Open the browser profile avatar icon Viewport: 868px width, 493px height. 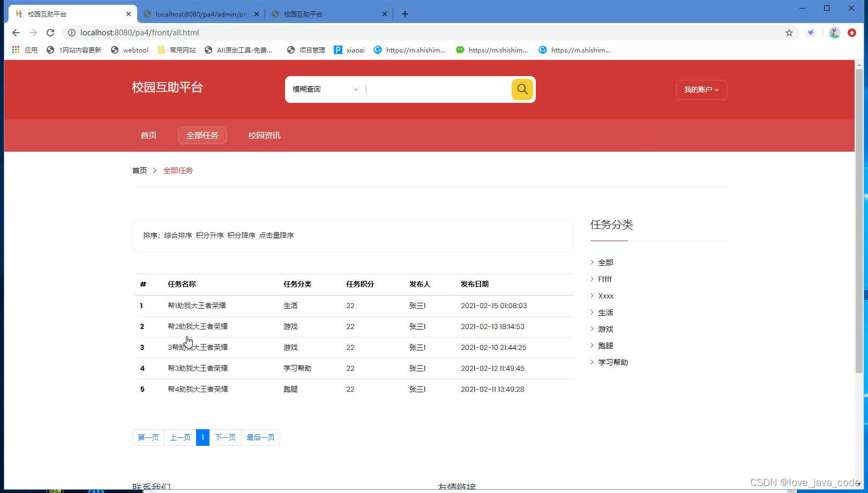(834, 33)
